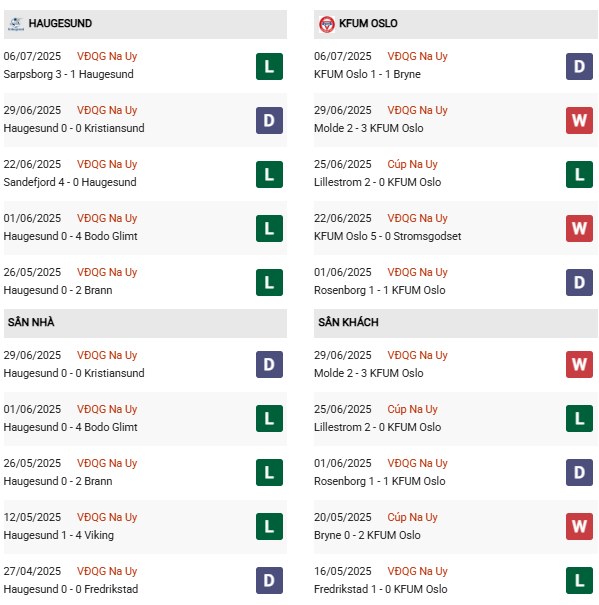This screenshot has height=605, width=599.
Task: Click D badge for KFUM Oslo 1 - 1 Bryne
Action: 579,66
